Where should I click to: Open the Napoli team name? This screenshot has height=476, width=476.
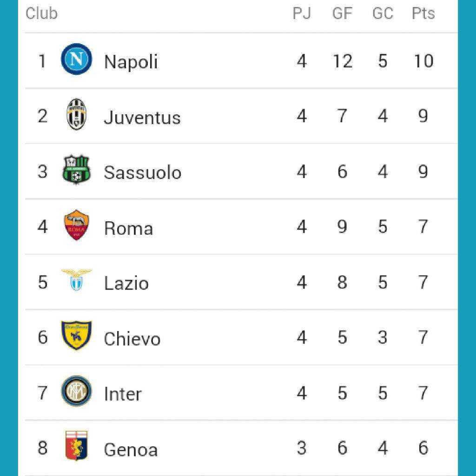pyautogui.click(x=131, y=62)
